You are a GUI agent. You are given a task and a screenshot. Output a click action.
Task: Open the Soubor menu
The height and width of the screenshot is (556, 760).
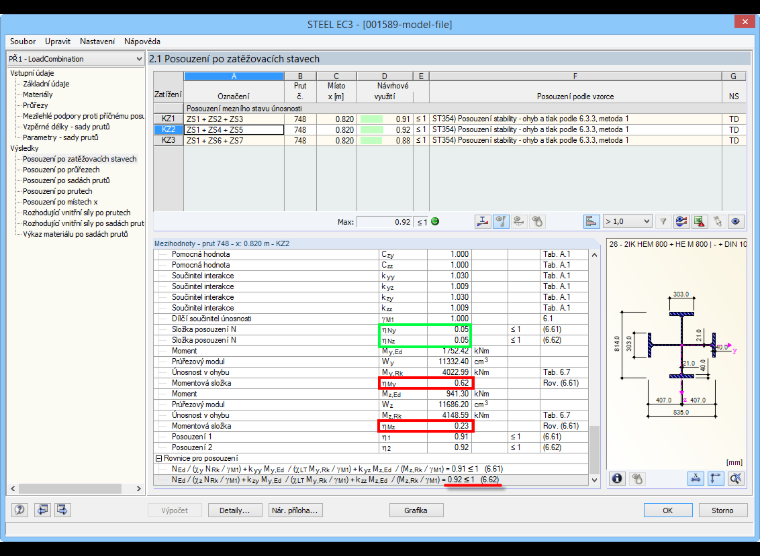tap(23, 41)
